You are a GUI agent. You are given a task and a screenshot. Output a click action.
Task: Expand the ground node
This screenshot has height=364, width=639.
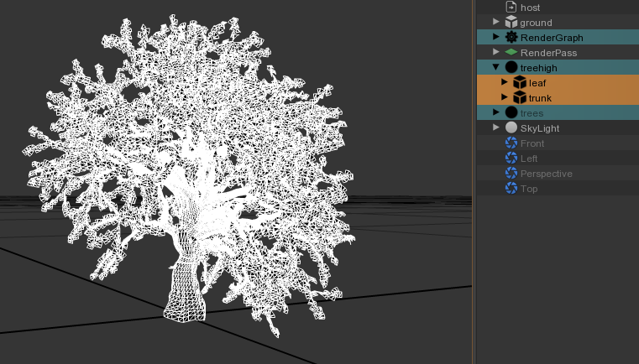[496, 23]
